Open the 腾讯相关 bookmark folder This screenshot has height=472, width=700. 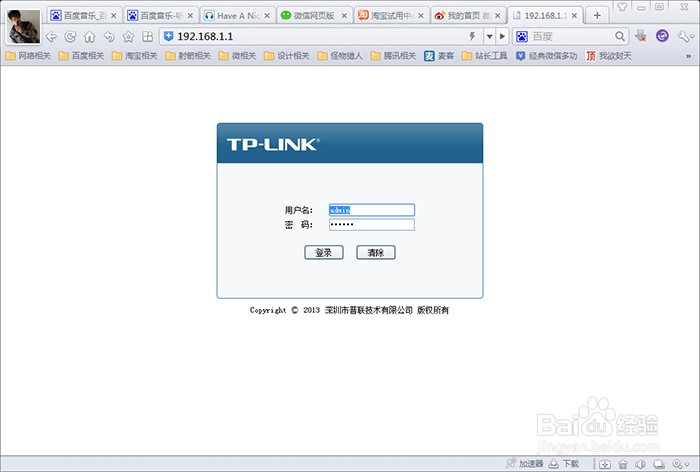394,56
